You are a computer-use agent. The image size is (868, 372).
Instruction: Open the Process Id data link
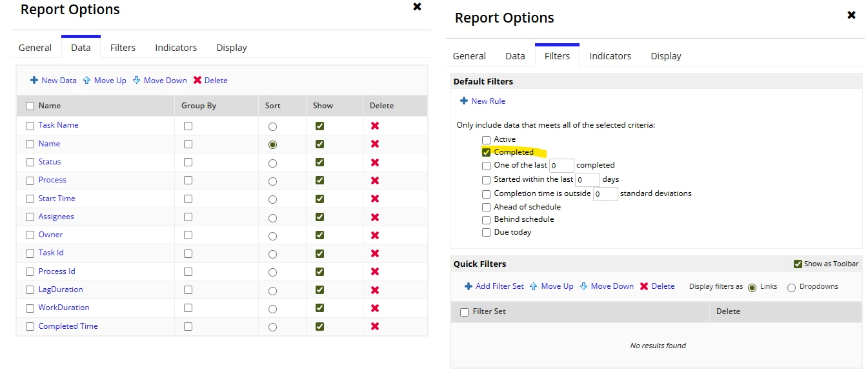(x=57, y=271)
